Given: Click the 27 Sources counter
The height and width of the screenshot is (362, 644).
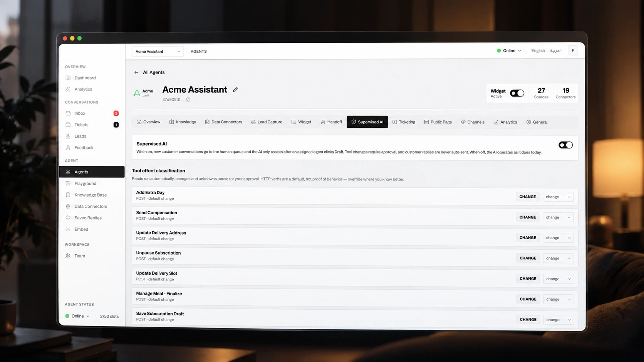Looking at the screenshot, I should coord(541,93).
